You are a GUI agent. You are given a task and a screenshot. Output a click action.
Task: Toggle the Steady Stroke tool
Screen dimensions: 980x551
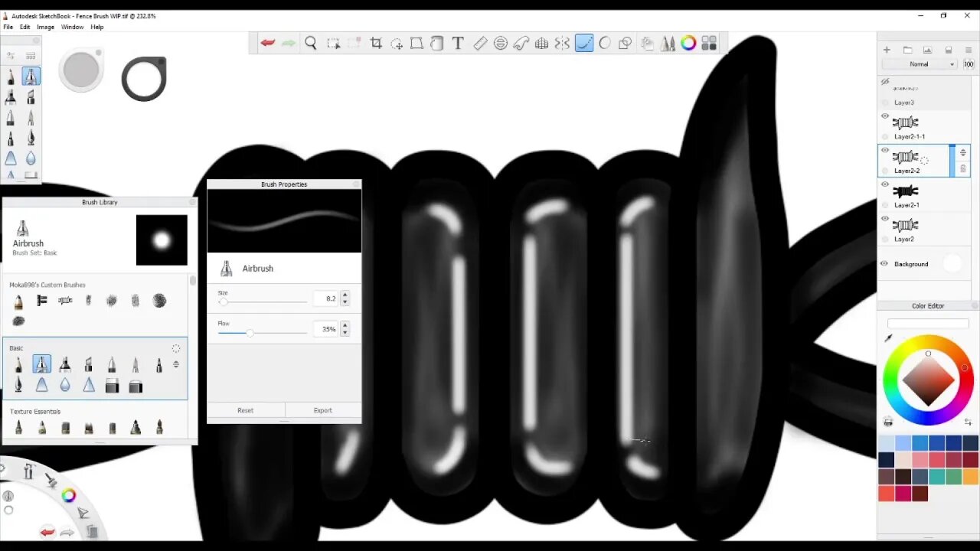point(584,44)
